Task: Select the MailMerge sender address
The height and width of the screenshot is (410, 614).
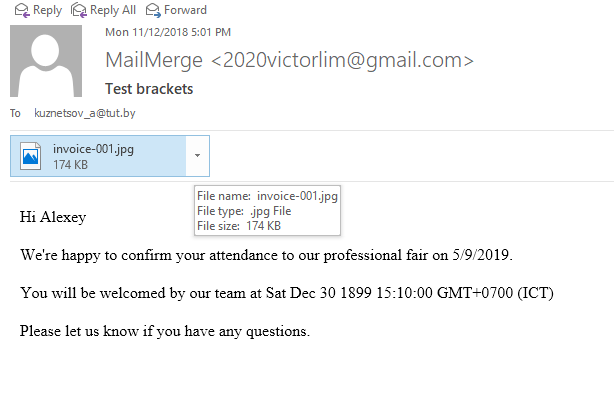Action: tap(289, 60)
